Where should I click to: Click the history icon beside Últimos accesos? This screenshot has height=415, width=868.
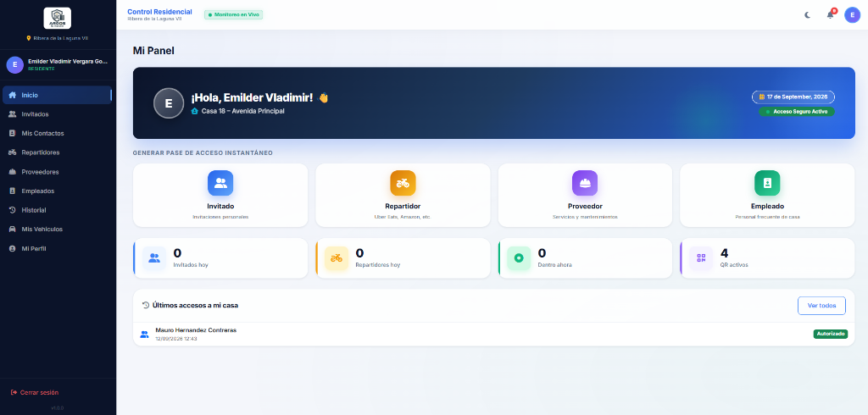(x=146, y=305)
